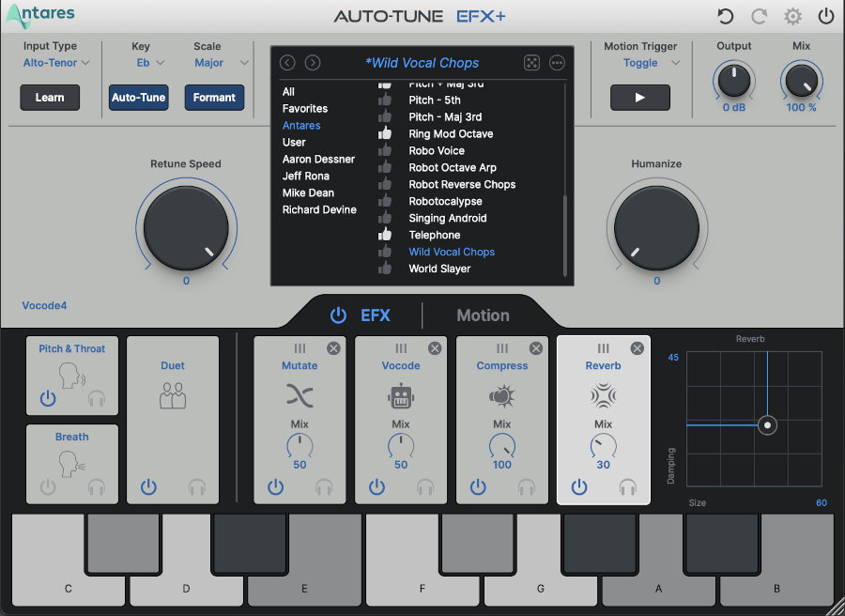Click the Reverb module's burst icon
This screenshot has height=616, width=845.
[x=604, y=396]
